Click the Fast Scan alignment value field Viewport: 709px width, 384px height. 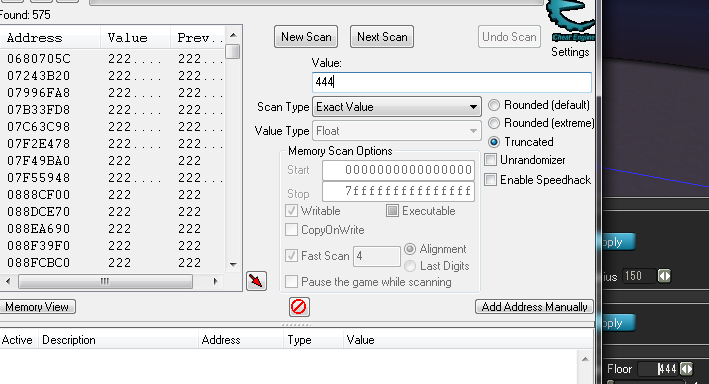click(377, 256)
